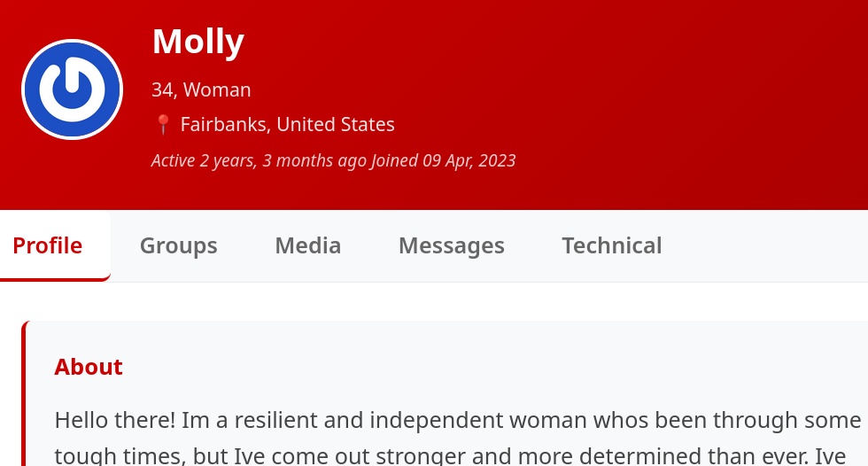868x466 pixels.
Task: Click the "Fairbanks, United States" location text
Action: point(287,125)
